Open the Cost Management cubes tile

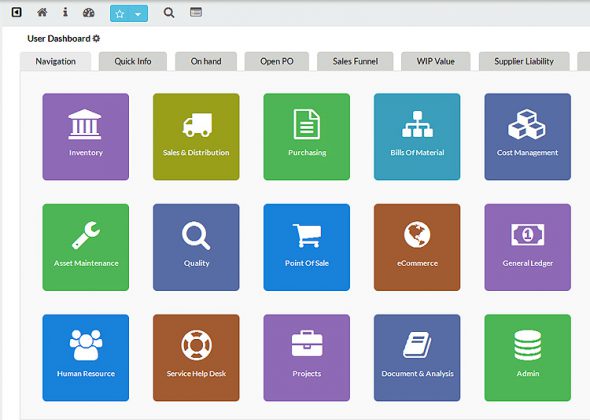click(x=528, y=137)
